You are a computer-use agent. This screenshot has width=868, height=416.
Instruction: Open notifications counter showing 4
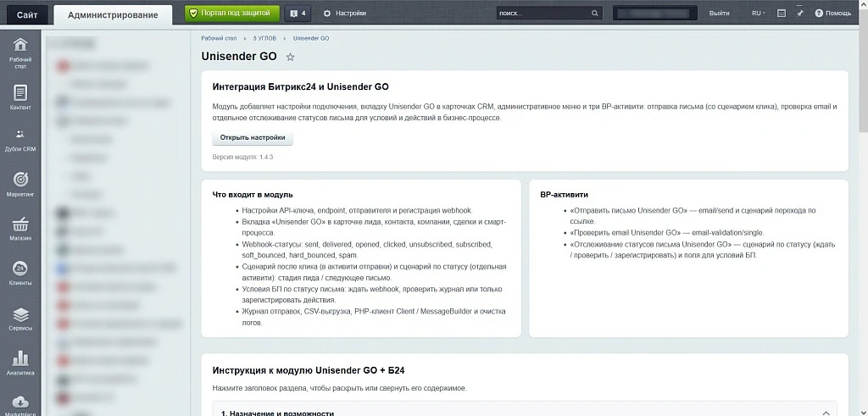point(298,14)
